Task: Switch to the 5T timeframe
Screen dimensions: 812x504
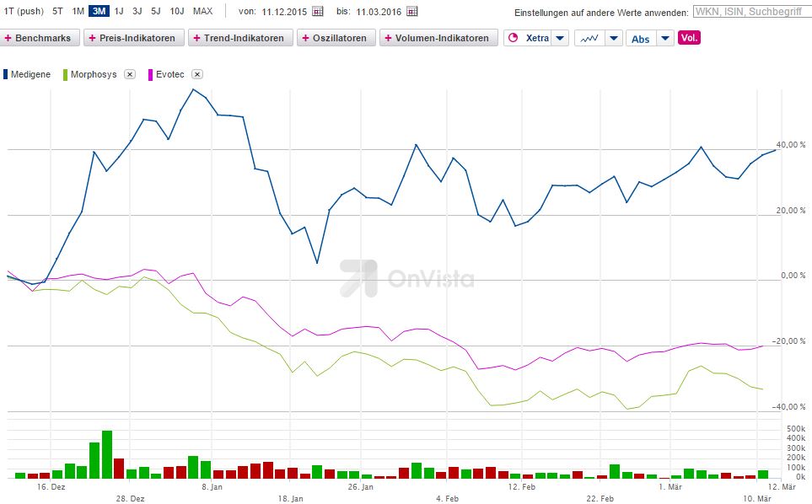Action: pos(57,11)
